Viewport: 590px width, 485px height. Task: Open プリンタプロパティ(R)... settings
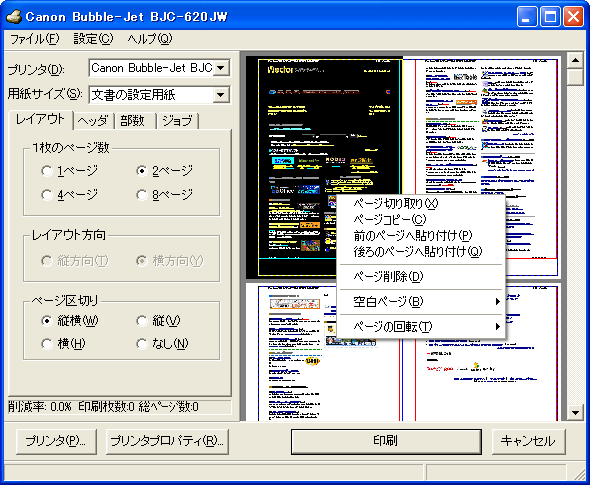pos(167,441)
